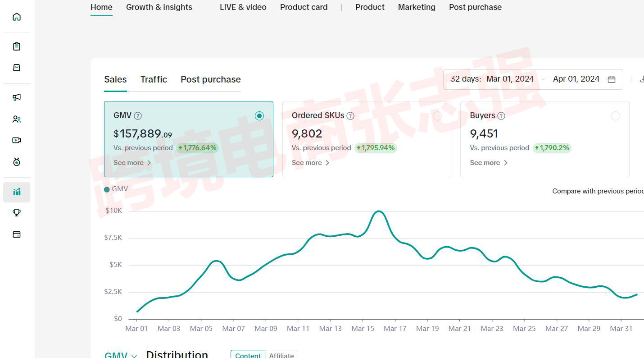644x358 pixels.
Task: Click the Buyers help question mark icon
Action: coord(501,116)
